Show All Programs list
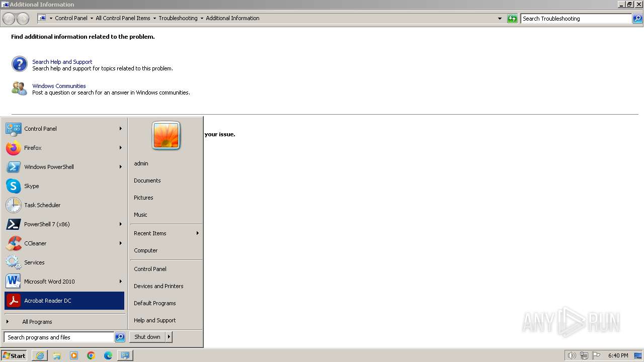Image resolution: width=644 pixels, height=362 pixels. coord(37,322)
